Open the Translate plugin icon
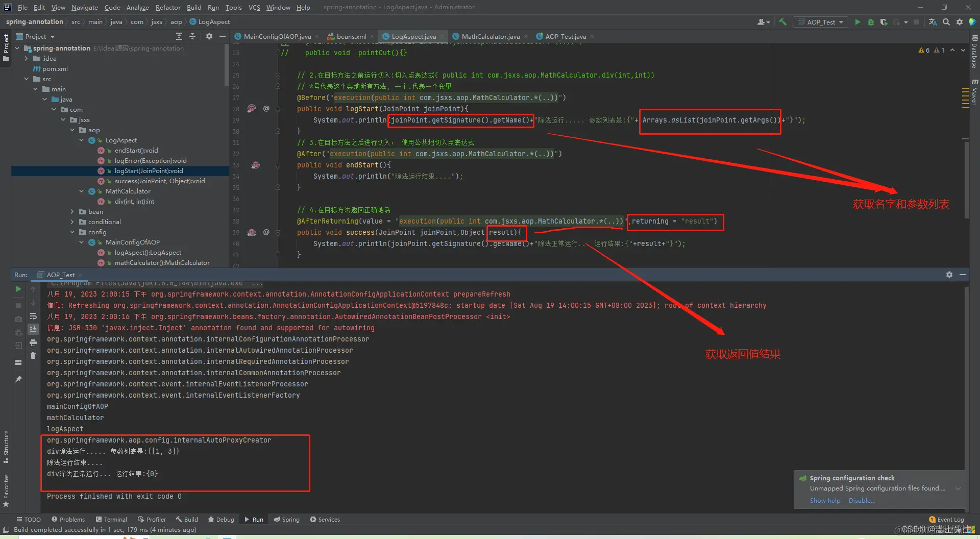 933,22
